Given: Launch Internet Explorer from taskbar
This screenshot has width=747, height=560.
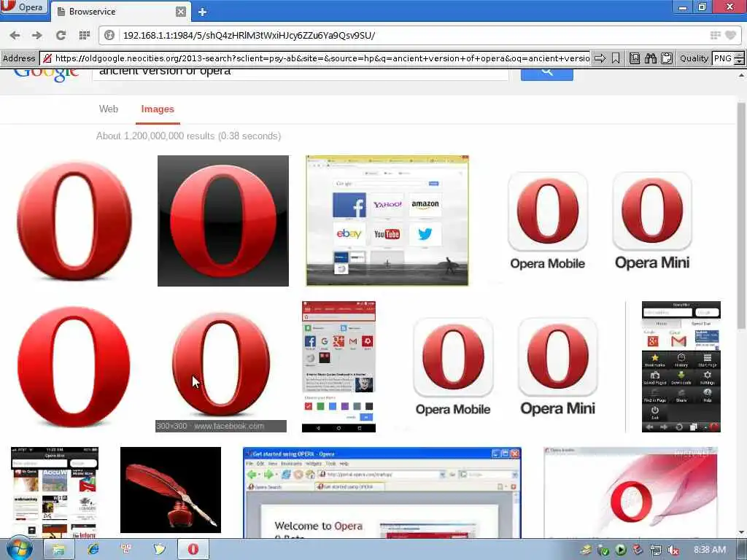Looking at the screenshot, I should pyautogui.click(x=93, y=550).
